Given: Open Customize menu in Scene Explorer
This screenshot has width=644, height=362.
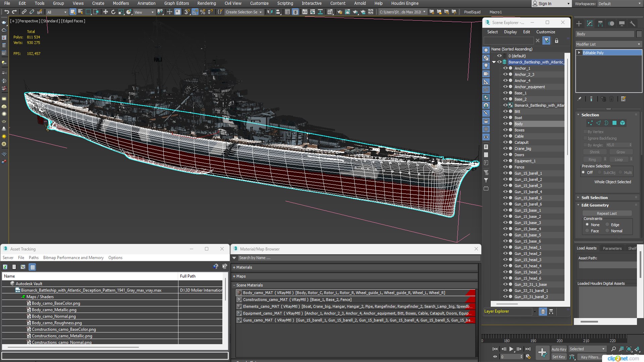Looking at the screenshot, I should point(545,32).
